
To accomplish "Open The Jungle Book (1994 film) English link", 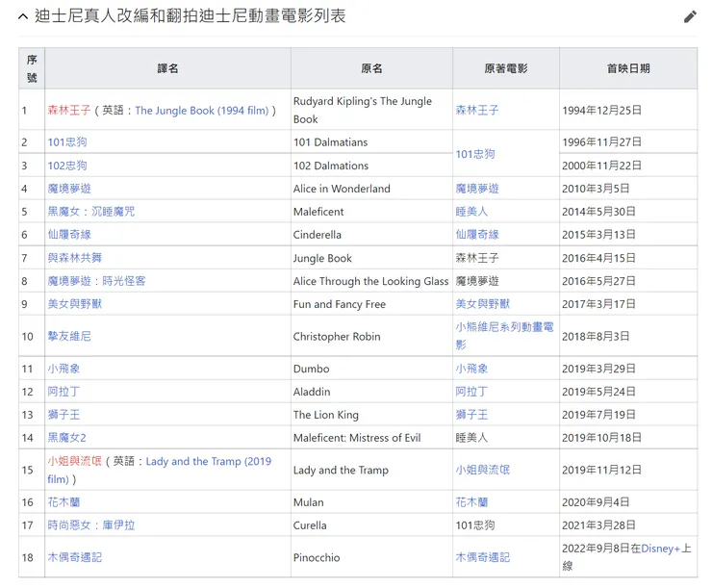I will click(202, 111).
